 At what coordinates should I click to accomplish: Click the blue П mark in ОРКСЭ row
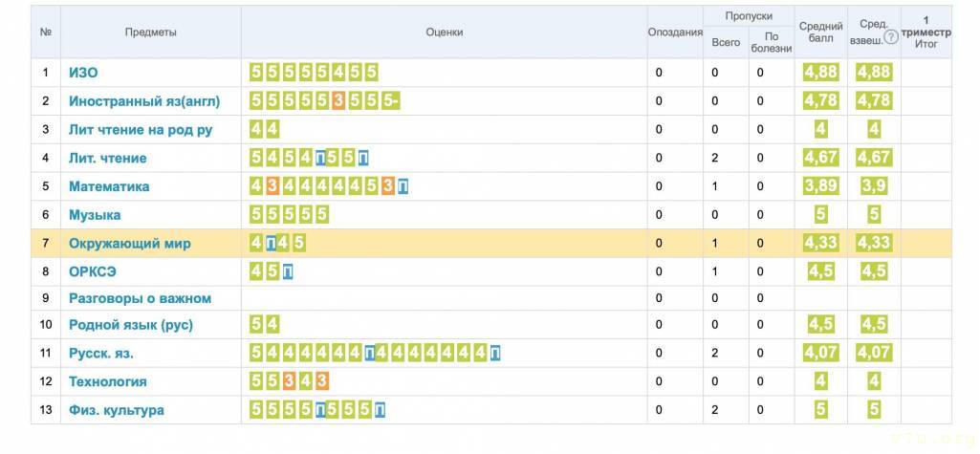click(x=288, y=271)
